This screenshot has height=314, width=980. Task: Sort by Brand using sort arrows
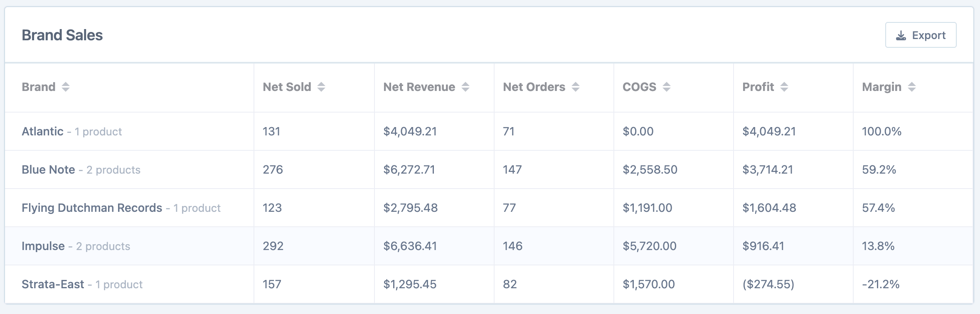(66, 87)
